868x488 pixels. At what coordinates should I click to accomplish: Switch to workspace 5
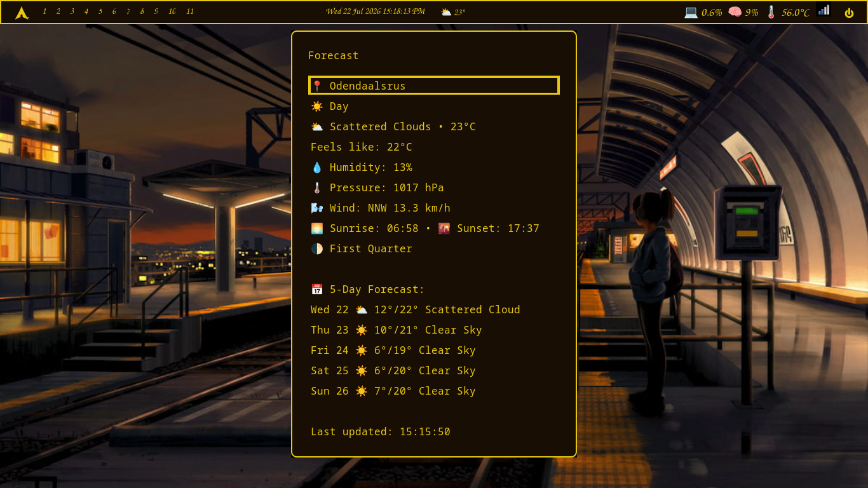pos(100,11)
